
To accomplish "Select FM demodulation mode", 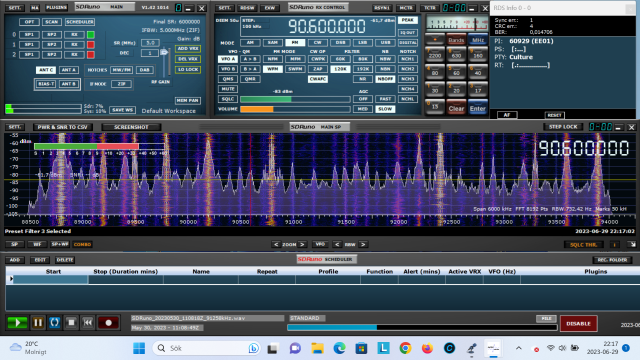I will point(295,42).
